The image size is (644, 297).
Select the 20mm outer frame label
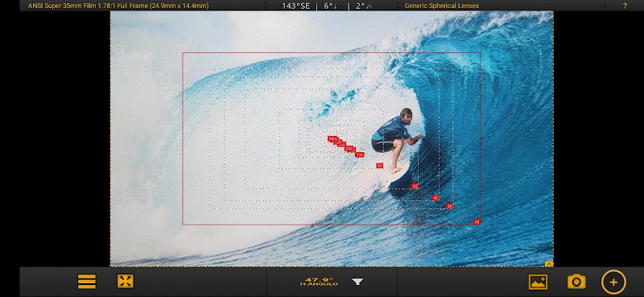point(549,264)
